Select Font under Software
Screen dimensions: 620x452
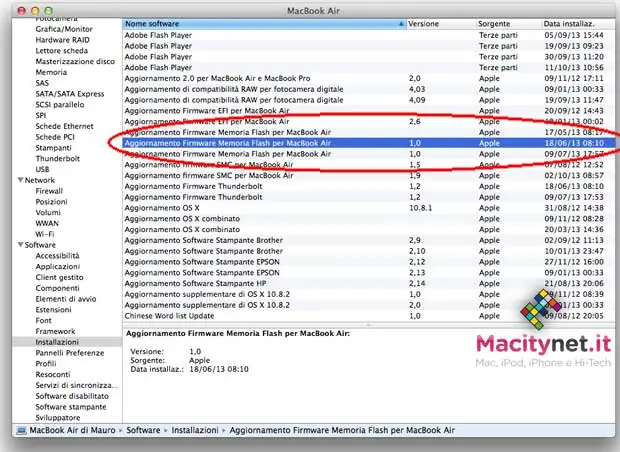43,321
